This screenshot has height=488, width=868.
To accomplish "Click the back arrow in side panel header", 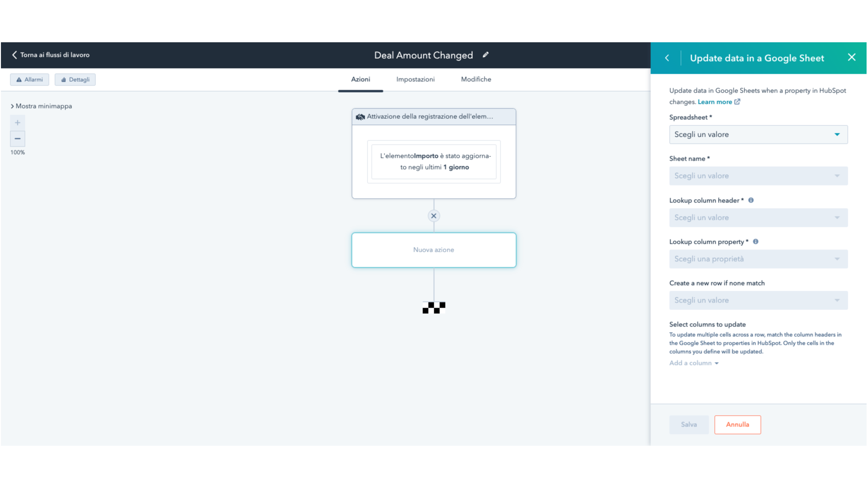I will pyautogui.click(x=667, y=58).
